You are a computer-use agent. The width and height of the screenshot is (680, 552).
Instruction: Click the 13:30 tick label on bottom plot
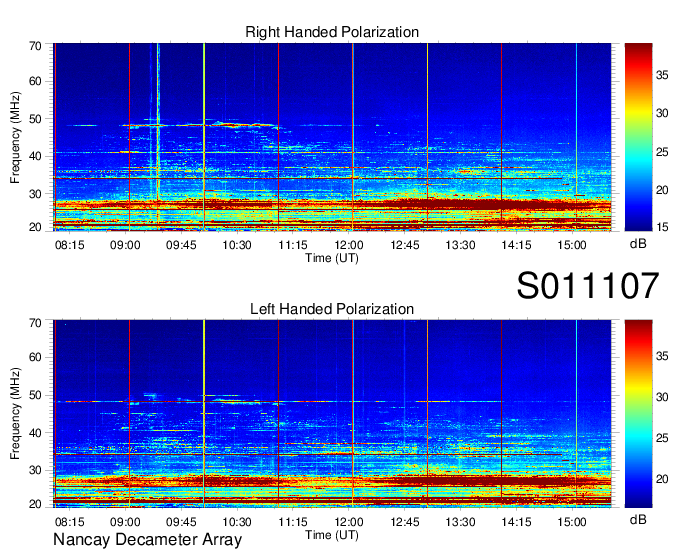(x=460, y=522)
